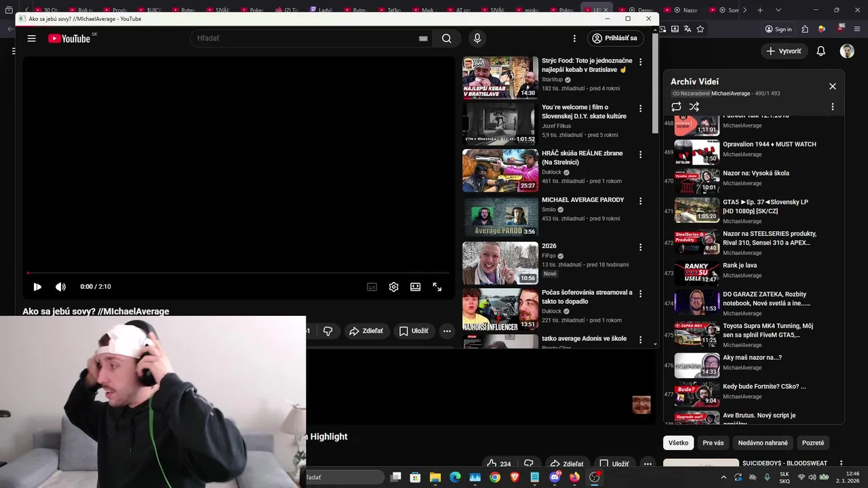The height and width of the screenshot is (488, 868).
Task: Open the translate page icon
Action: coord(688,29)
